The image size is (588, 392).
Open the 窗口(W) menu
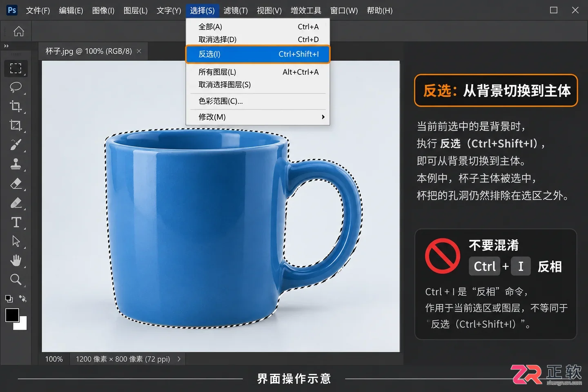(x=344, y=11)
